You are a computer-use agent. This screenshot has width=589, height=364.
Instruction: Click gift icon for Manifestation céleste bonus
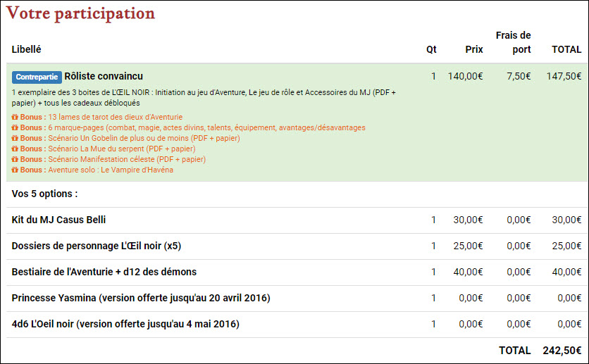pos(15,159)
